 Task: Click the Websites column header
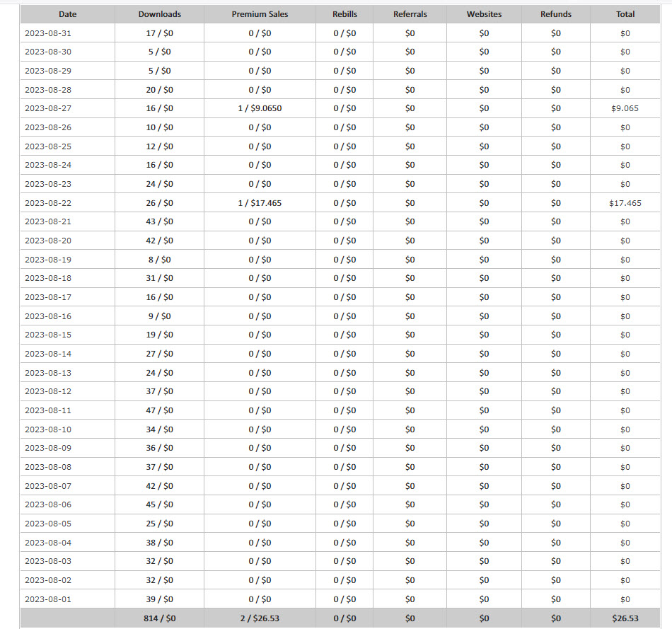(x=484, y=14)
